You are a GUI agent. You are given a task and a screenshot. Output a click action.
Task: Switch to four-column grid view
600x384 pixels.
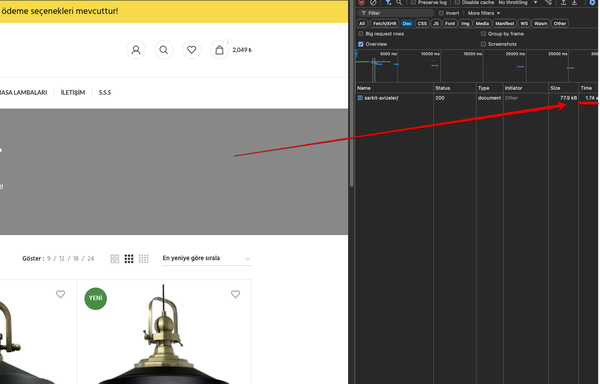[143, 259]
